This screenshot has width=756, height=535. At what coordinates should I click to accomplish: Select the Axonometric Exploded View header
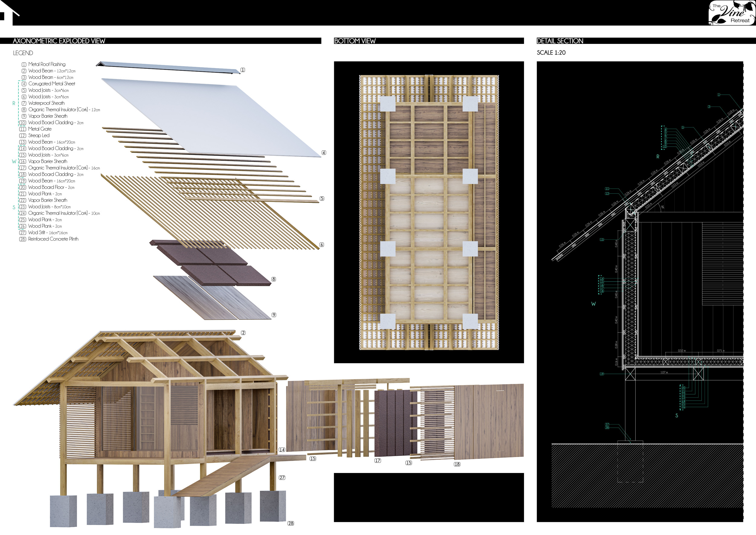tap(59, 41)
